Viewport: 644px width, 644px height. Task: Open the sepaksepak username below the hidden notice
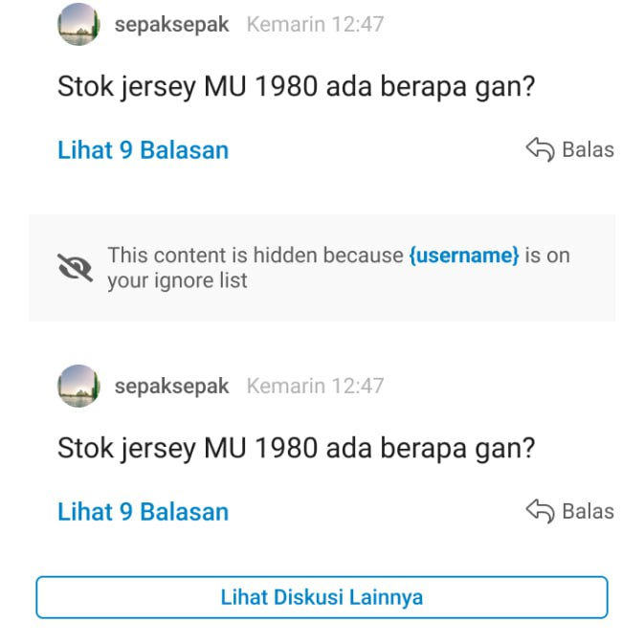[x=171, y=387]
